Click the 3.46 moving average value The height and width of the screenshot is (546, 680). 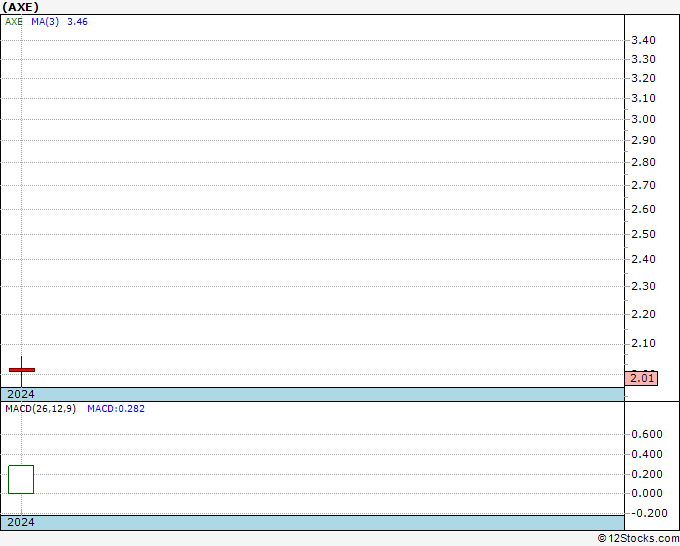point(77,22)
